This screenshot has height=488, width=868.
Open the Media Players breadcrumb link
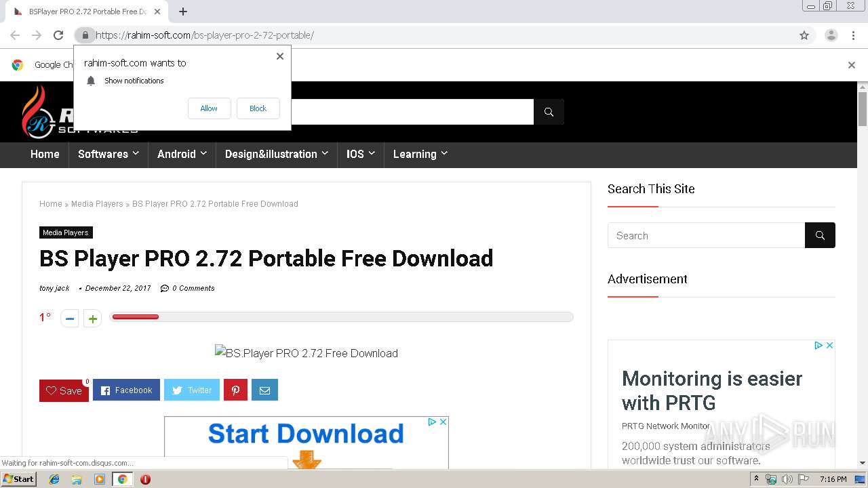coord(97,204)
